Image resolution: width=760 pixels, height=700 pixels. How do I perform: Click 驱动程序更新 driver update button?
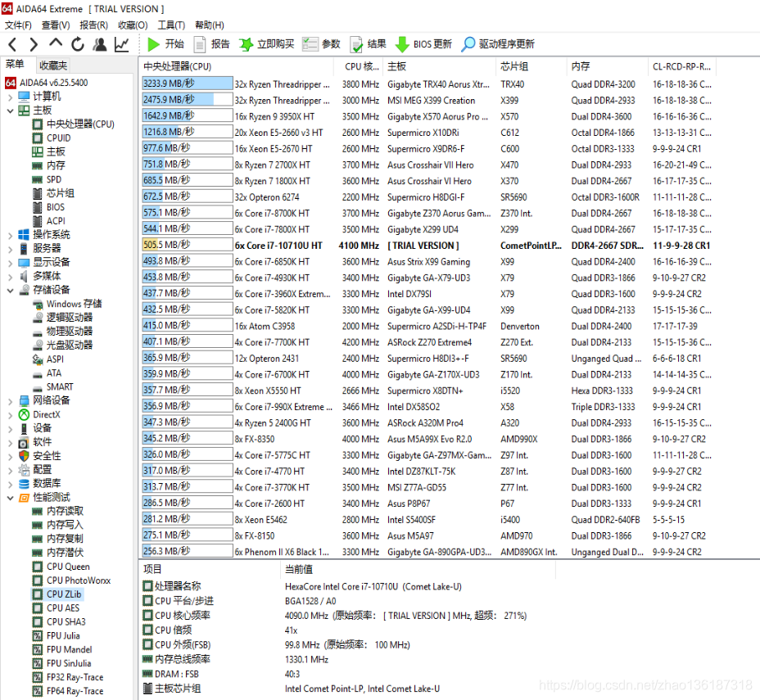pyautogui.click(x=498, y=44)
